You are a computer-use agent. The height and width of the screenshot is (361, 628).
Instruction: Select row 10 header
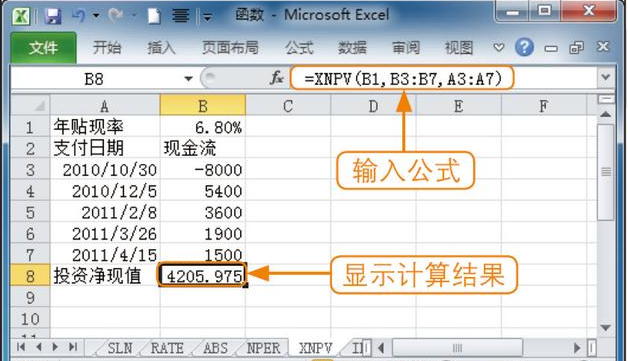(x=30, y=319)
